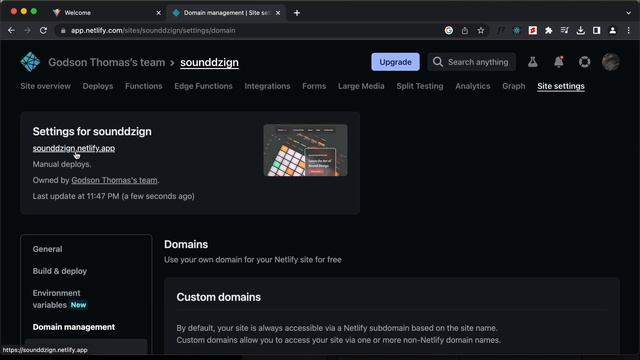The width and height of the screenshot is (640, 360).
Task: Click the site info lock icon
Action: click(62, 31)
